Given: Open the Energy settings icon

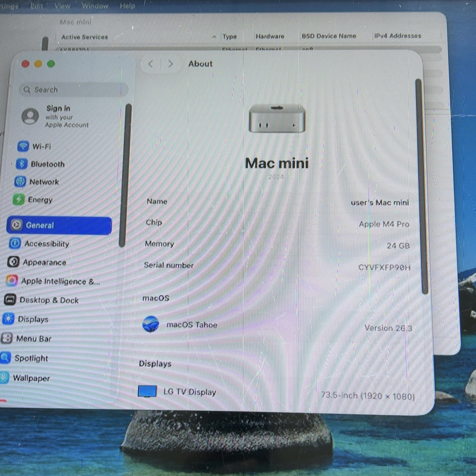Looking at the screenshot, I should tap(19, 199).
